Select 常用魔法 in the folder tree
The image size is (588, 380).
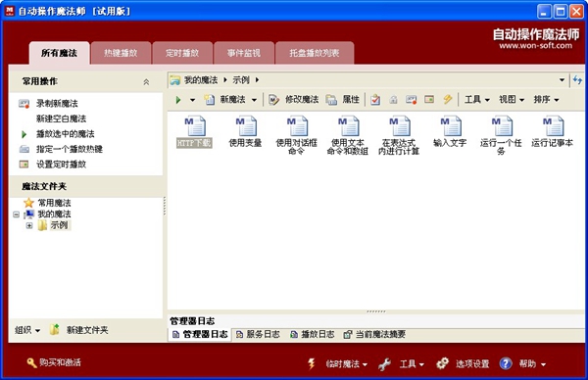[x=54, y=203]
